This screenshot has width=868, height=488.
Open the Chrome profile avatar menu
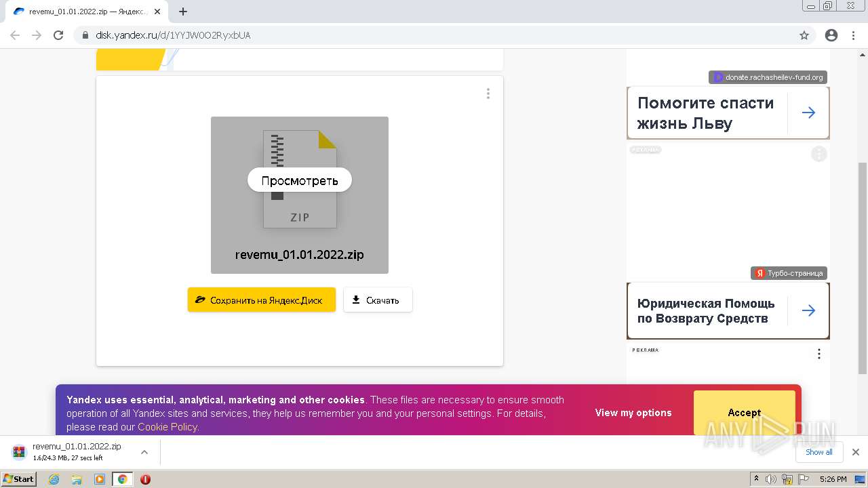831,35
